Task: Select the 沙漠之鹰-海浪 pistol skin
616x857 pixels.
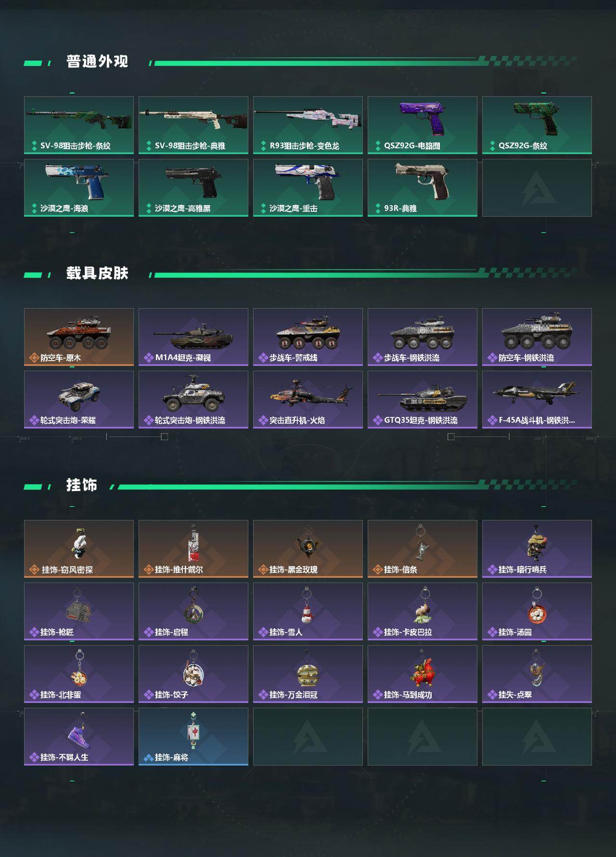Action: pos(79,188)
